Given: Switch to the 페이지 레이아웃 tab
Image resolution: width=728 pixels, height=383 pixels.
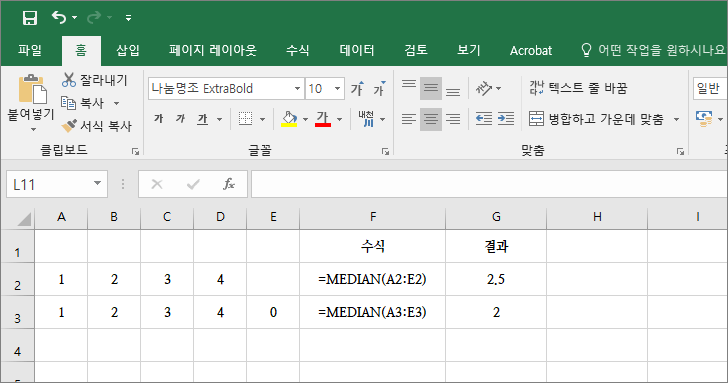Looking at the screenshot, I should pos(213,50).
